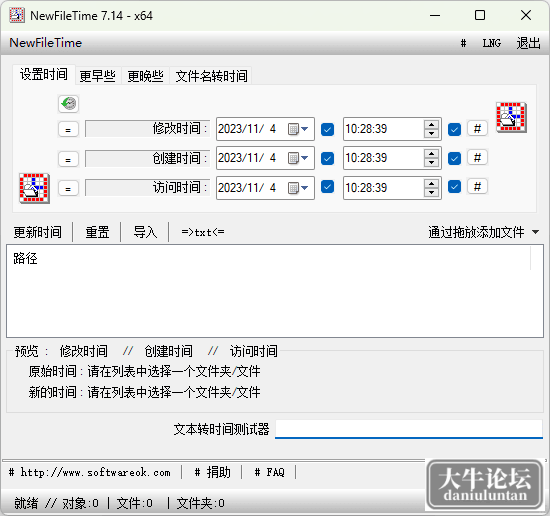Screen dimensions: 550x516
Task: Click the 导入 button
Action: pos(145,232)
